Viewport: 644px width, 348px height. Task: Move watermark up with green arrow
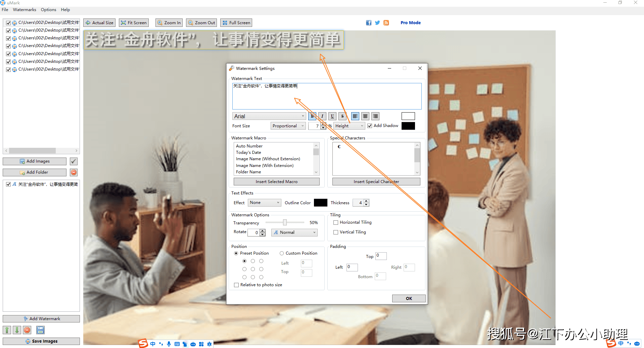pos(7,330)
